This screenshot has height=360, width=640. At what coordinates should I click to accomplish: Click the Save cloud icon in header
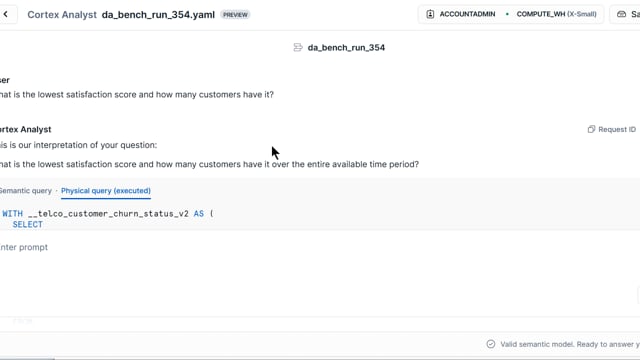click(x=622, y=14)
